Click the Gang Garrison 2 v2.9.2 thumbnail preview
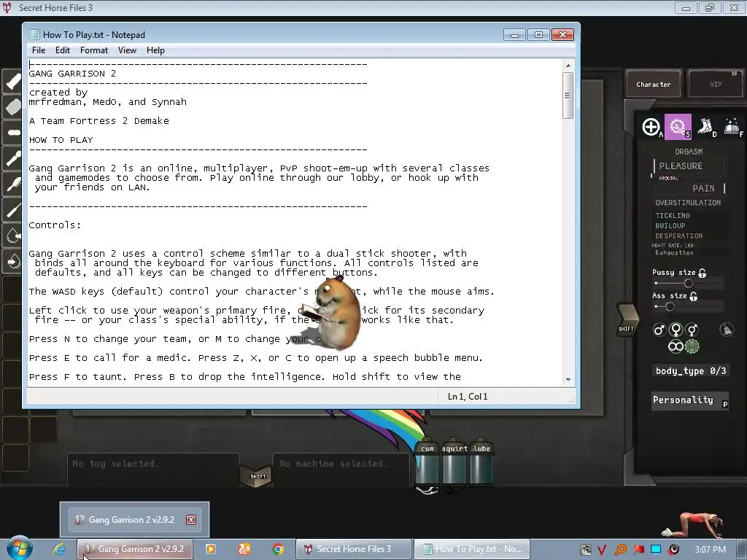This screenshot has width=747, height=560. 134,519
